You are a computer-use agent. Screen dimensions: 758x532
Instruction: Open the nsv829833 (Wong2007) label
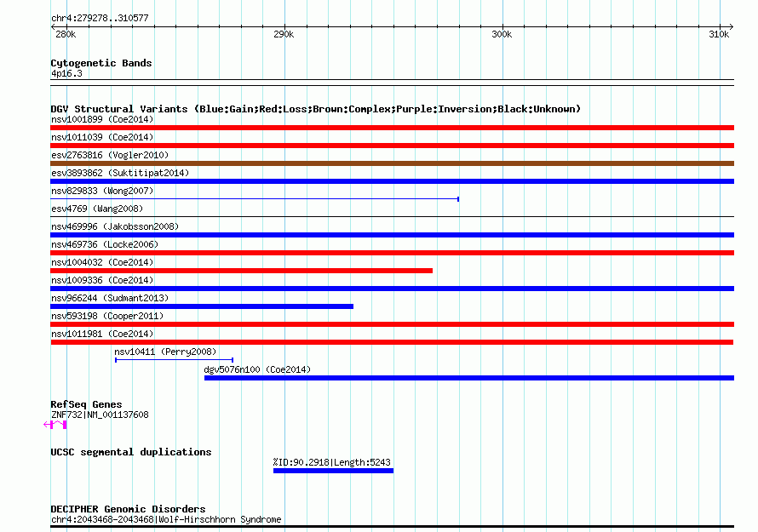(x=102, y=191)
